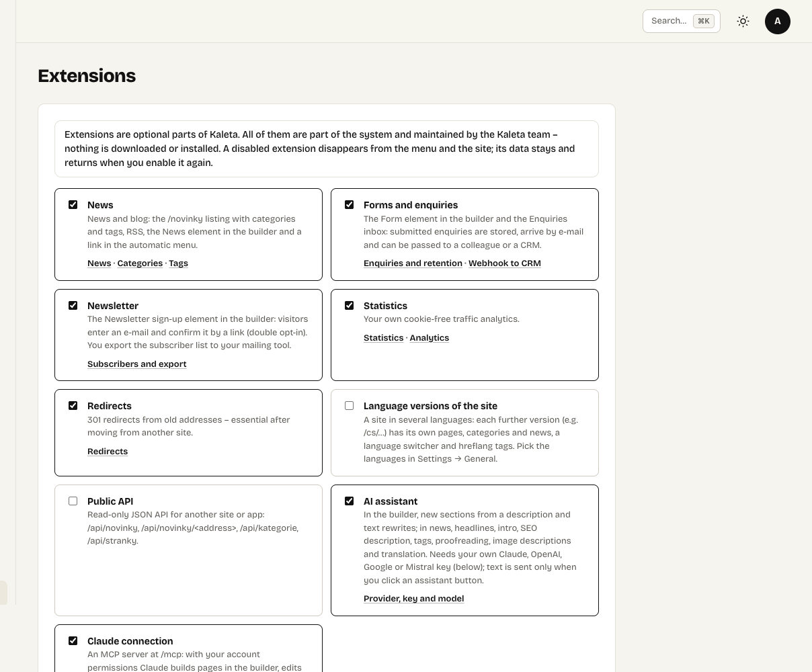Uncheck the Redirects extension
The image size is (812, 672).
73,406
